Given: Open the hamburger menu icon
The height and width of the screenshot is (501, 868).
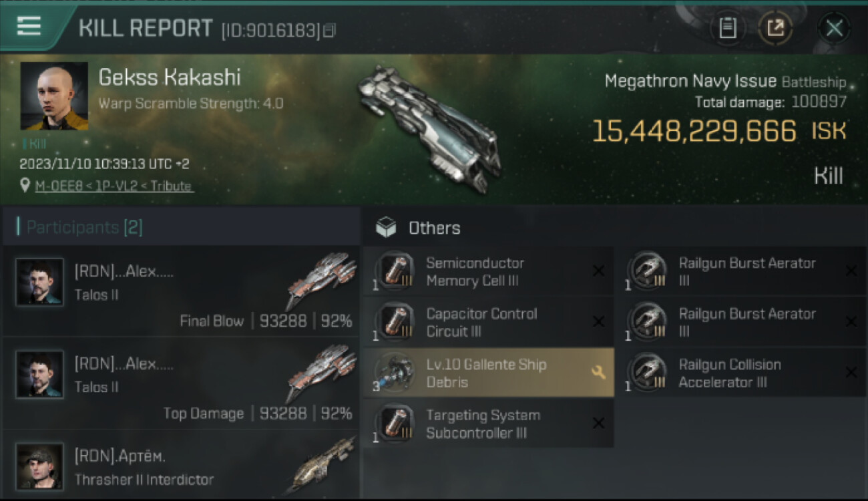Looking at the screenshot, I should pyautogui.click(x=29, y=27).
